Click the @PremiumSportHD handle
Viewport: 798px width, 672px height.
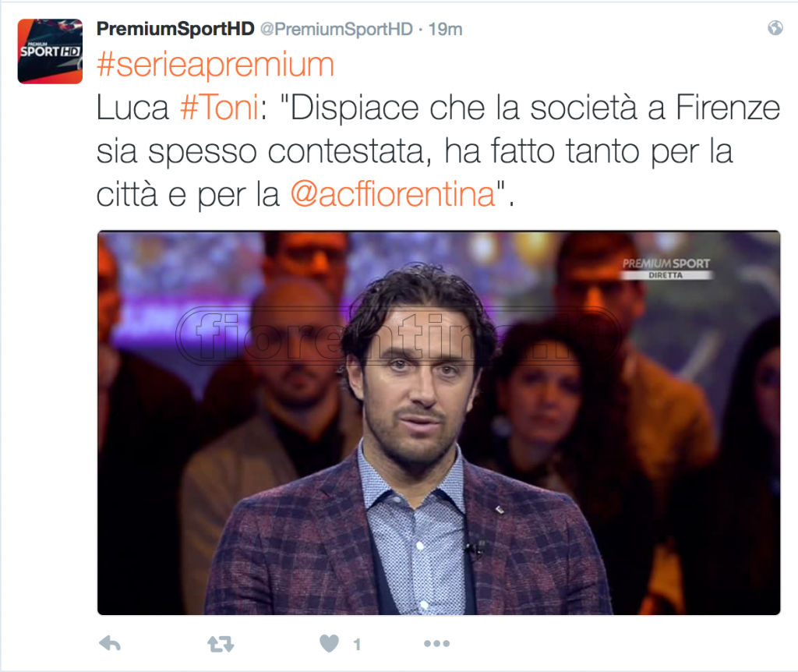[337, 30]
